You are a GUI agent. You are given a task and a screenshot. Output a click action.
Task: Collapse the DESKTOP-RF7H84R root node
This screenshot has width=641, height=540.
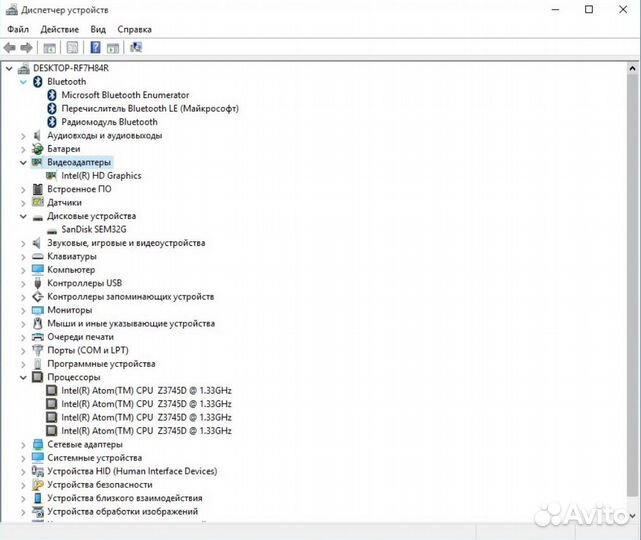9,68
